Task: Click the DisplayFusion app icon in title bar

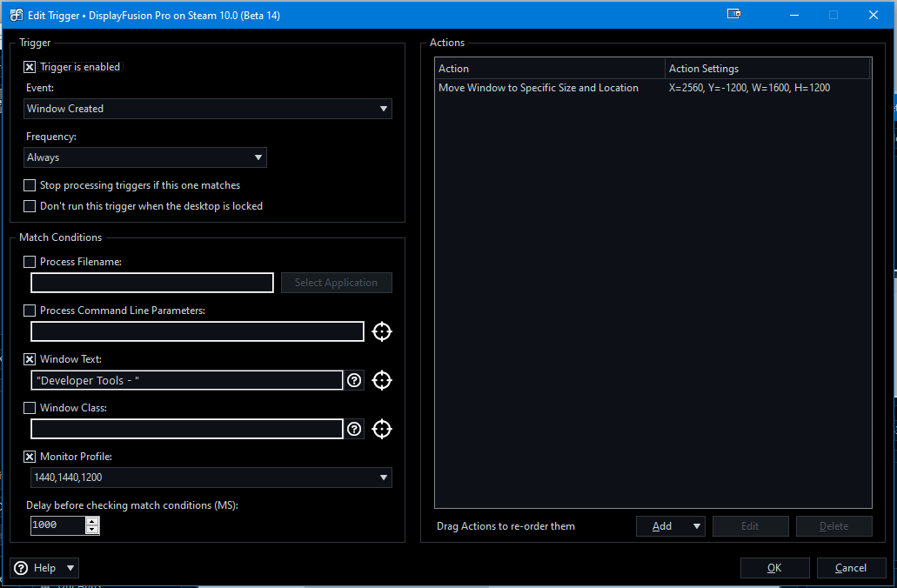Action: (16, 15)
